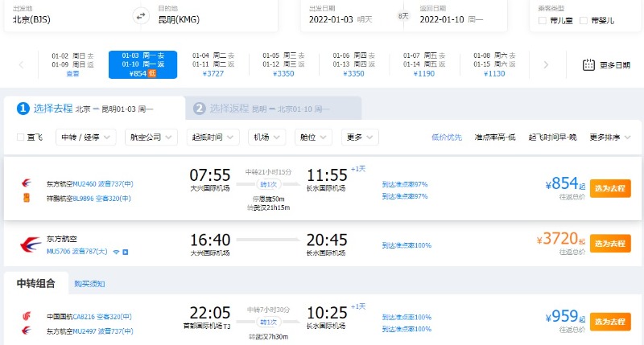The height and width of the screenshot is (345, 644).
Task: Open the 起抵时间 filter dropdown
Action: tap(213, 137)
